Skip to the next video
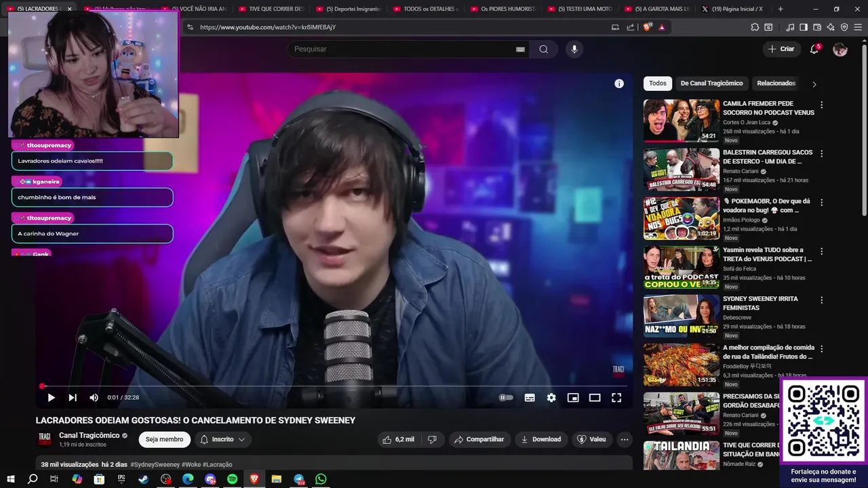This screenshot has width=868, height=488. click(x=73, y=398)
